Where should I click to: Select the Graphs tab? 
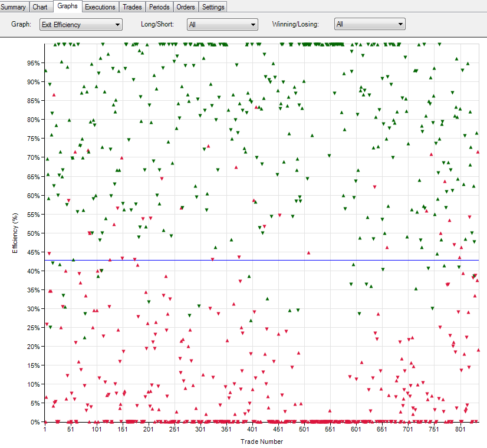tap(67, 6)
